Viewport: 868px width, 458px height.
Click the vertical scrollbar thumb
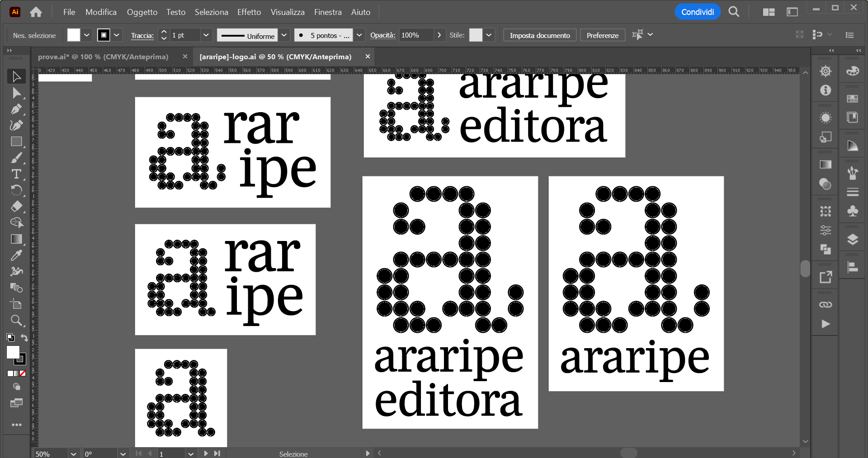pyautogui.click(x=805, y=269)
